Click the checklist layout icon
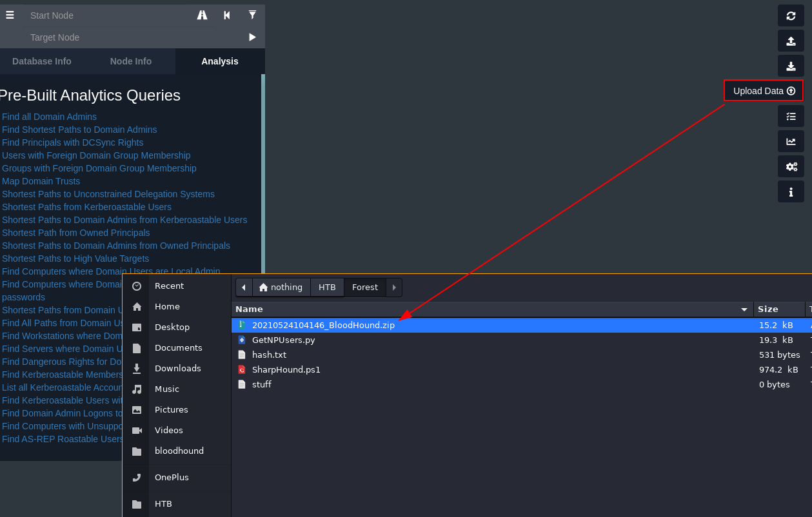This screenshot has width=812, height=517. pyautogui.click(x=791, y=116)
